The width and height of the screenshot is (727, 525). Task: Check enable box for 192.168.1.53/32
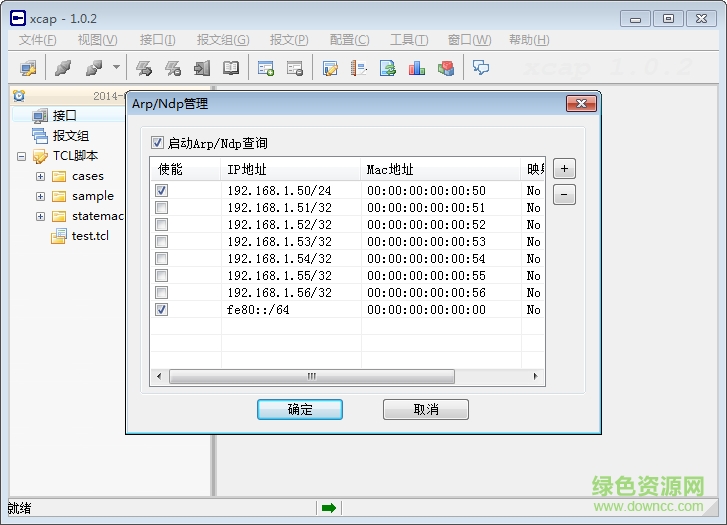(161, 241)
